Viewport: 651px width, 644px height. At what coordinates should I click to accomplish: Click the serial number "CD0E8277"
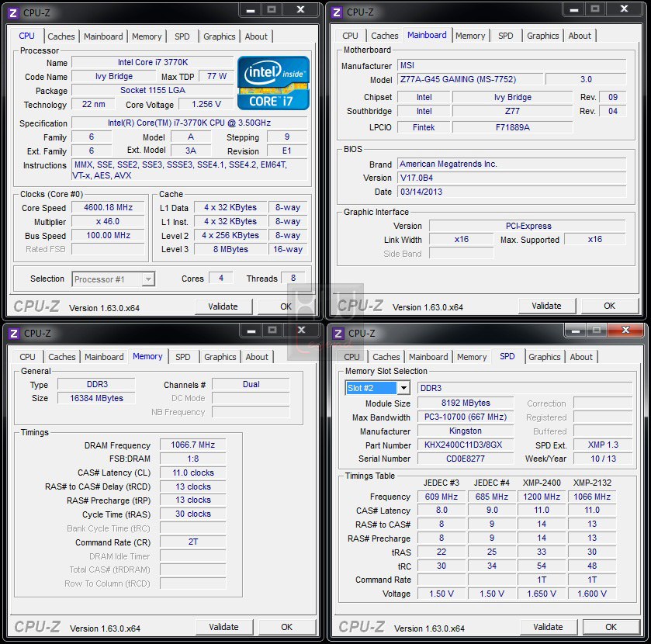466,459
